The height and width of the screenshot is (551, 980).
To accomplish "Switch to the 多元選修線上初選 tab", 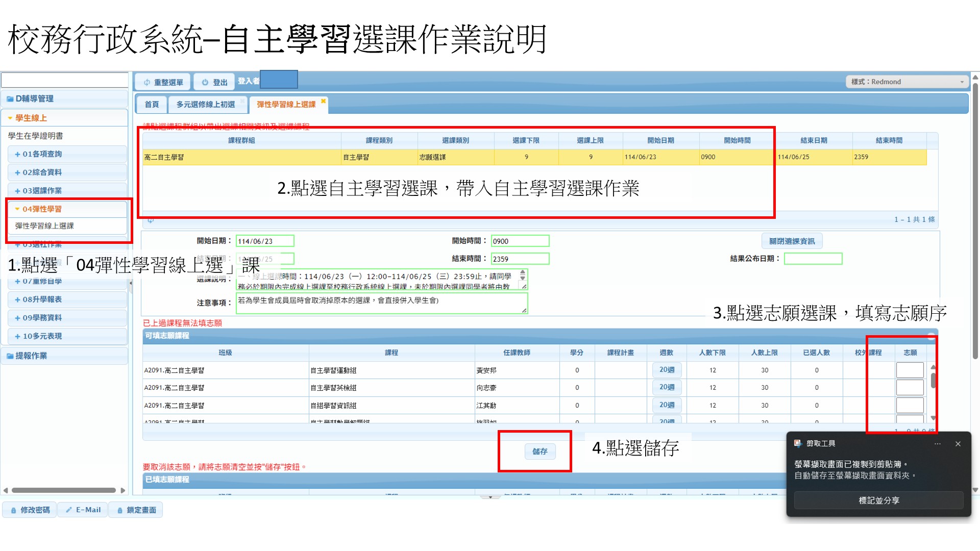I will point(206,105).
